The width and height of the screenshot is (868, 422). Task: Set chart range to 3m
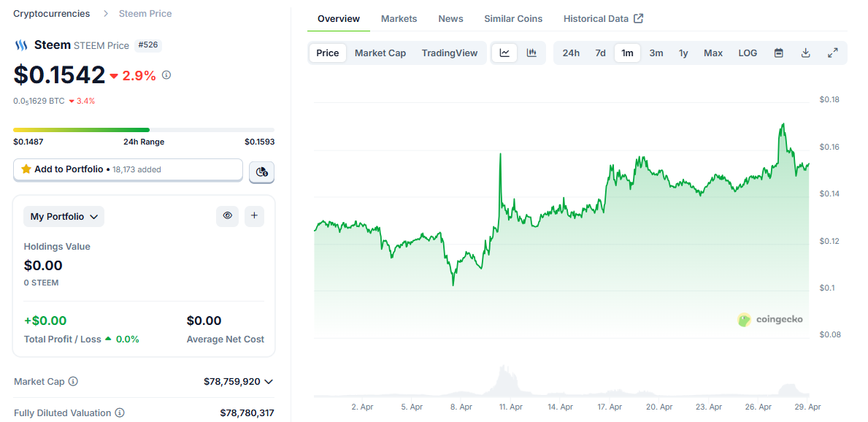click(656, 53)
